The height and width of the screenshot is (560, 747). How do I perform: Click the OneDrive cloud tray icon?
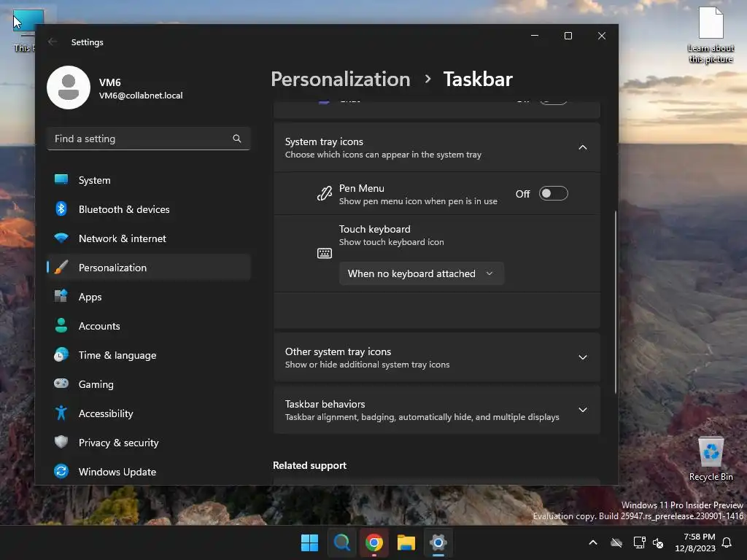[616, 542]
